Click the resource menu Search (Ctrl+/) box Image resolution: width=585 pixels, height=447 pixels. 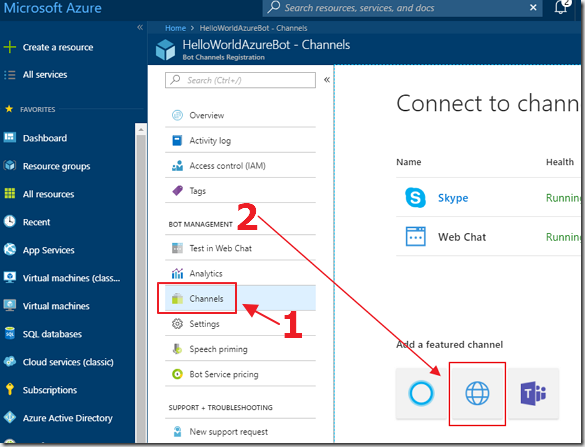pos(240,80)
